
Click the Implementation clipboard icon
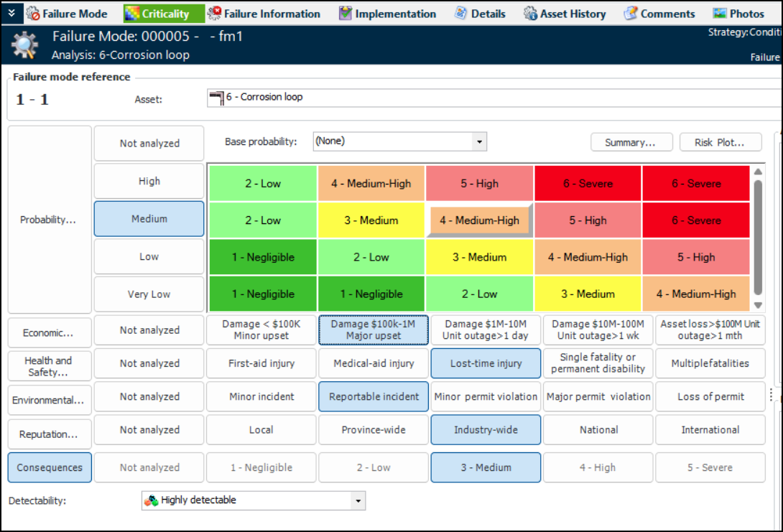pos(346,14)
